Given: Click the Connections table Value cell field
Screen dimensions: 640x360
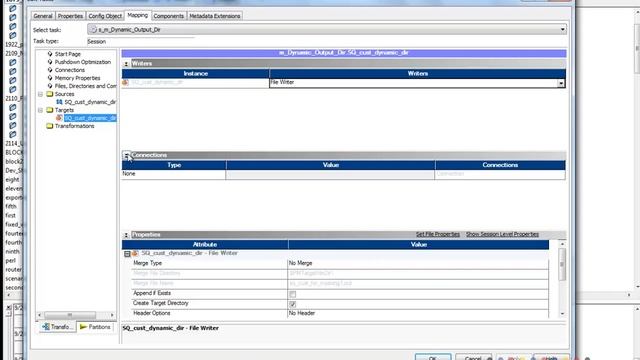Looking at the screenshot, I should pos(330,174).
